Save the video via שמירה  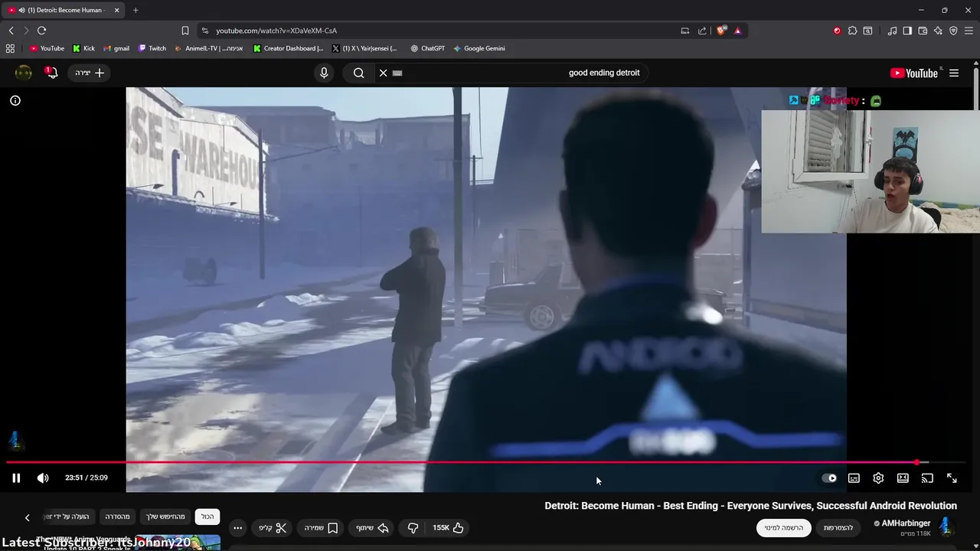(321, 528)
